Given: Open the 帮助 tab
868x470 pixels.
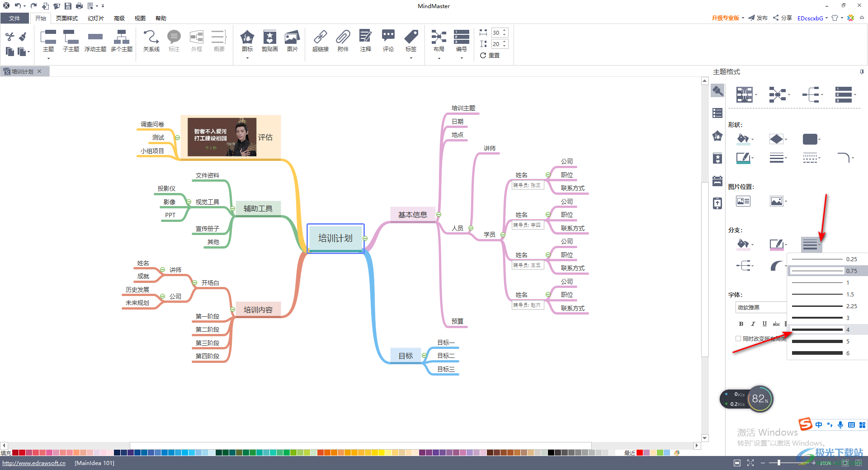Looking at the screenshot, I should (161, 18).
